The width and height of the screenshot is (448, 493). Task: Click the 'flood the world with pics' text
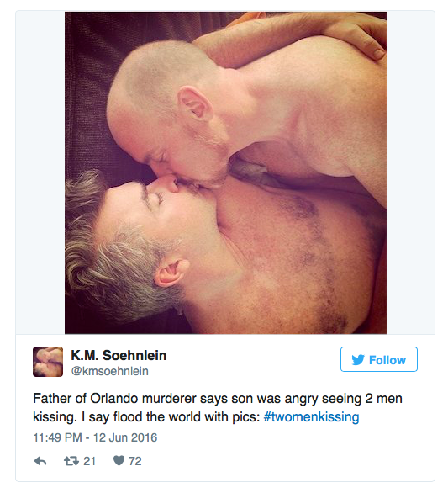[187, 417]
